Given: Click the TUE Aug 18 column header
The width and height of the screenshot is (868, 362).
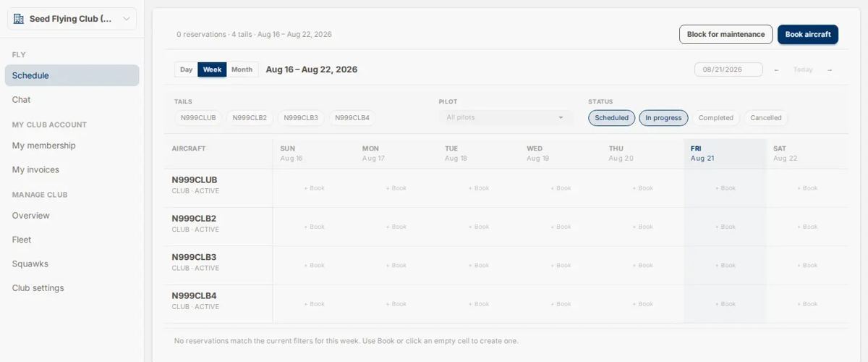Looking at the screenshot, I should pos(479,153).
